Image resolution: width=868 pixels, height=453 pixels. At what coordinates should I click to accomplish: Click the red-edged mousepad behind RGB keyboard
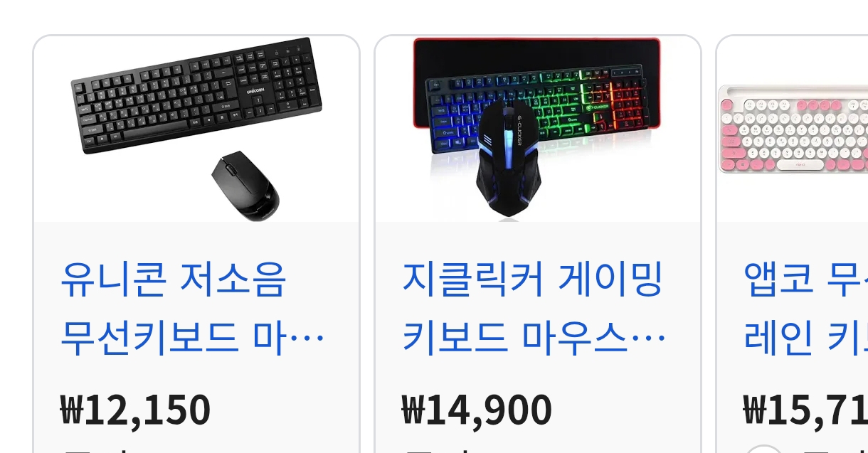click(x=537, y=53)
